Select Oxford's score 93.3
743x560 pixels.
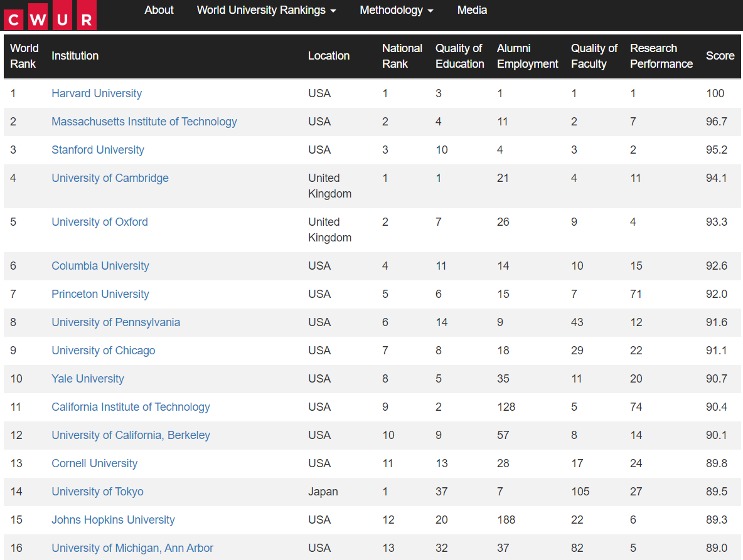pyautogui.click(x=717, y=222)
